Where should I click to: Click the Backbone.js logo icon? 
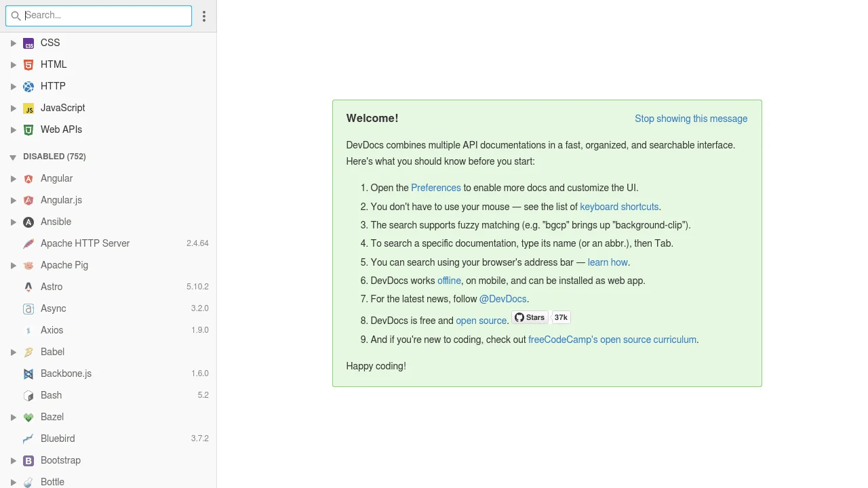click(x=28, y=374)
